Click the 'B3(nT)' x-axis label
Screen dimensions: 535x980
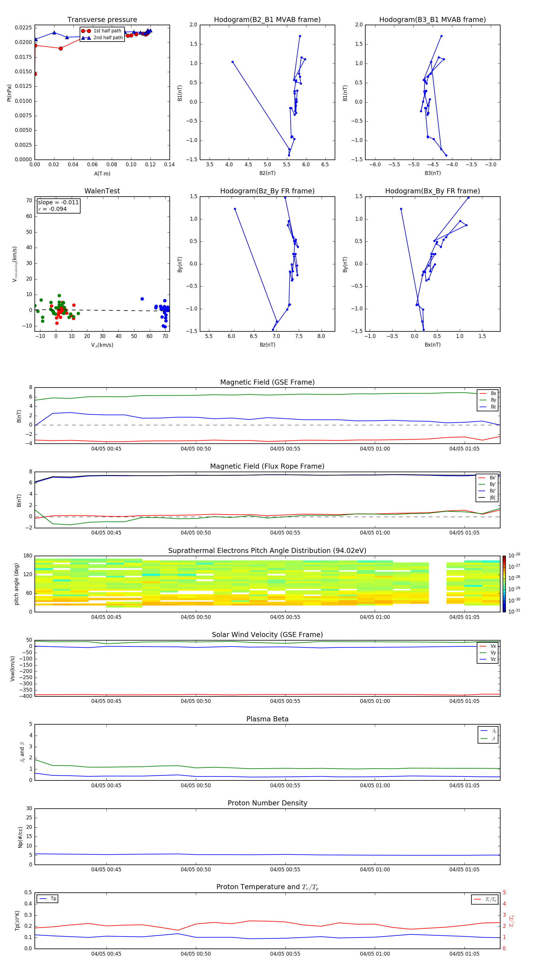(432, 173)
